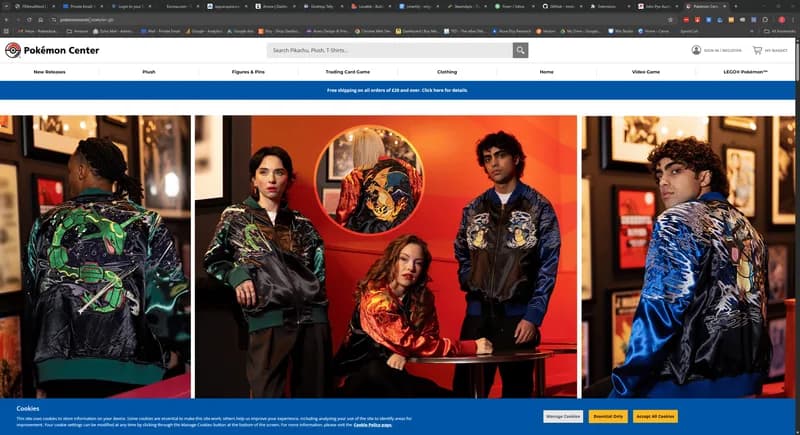
Task: Open the Figures & Pins menu
Action: pyautogui.click(x=248, y=72)
